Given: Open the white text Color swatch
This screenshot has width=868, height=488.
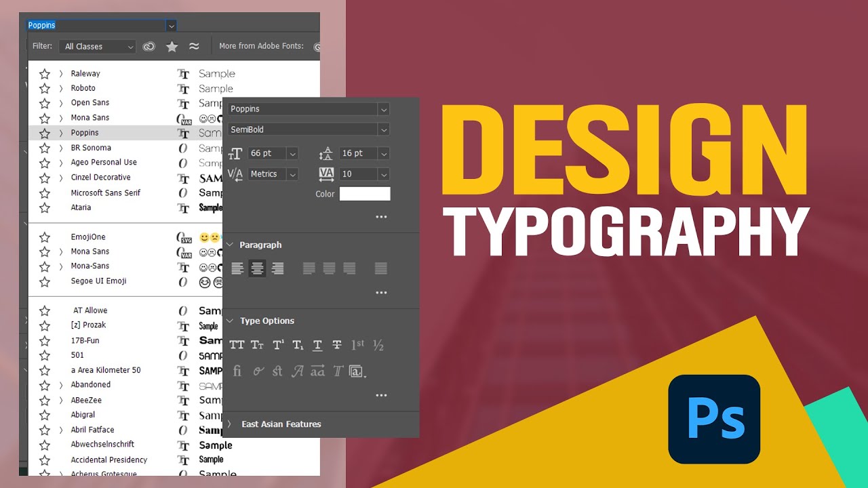Looking at the screenshot, I should [365, 194].
